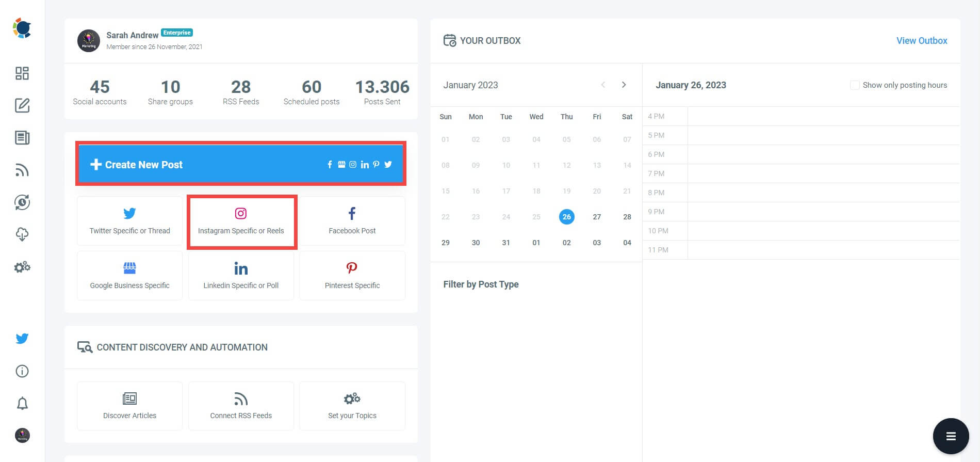Screen dimensions: 980x462
Task: Choose Twitter Specific or Thread tile
Action: click(x=129, y=221)
